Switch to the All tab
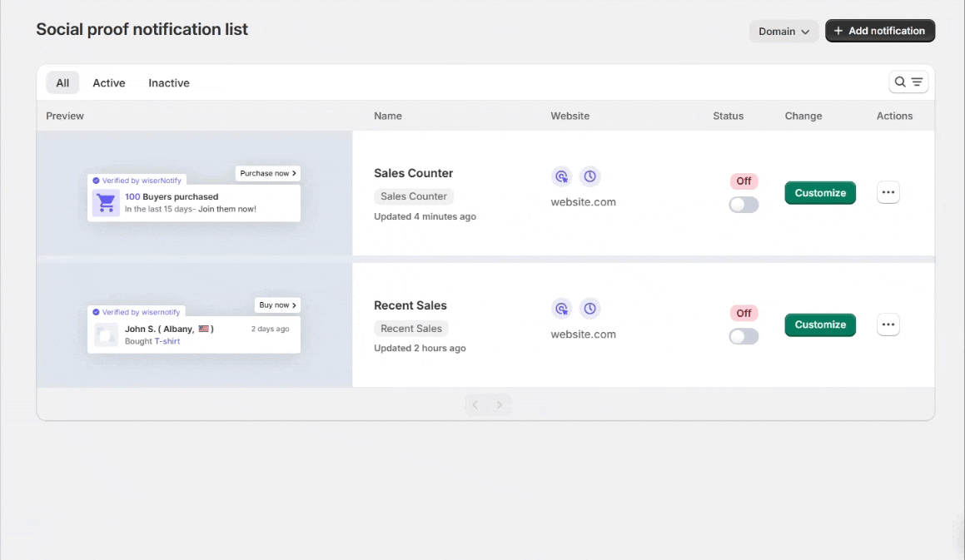 (x=62, y=83)
